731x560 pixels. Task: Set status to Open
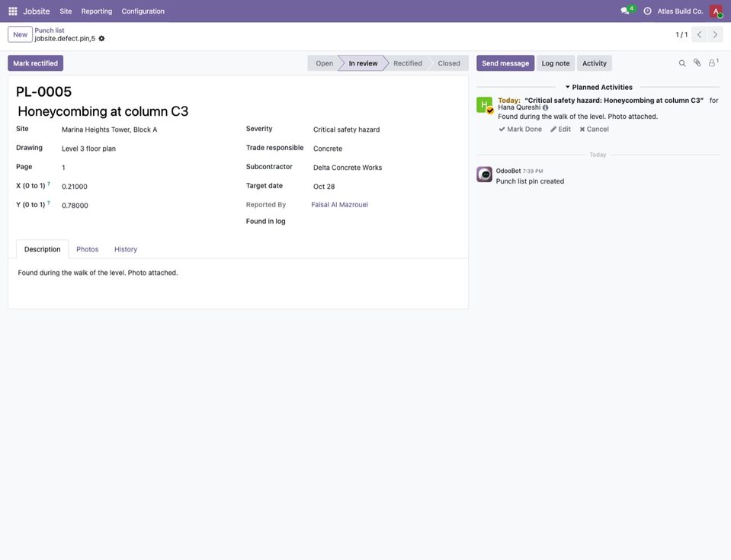tap(324, 63)
